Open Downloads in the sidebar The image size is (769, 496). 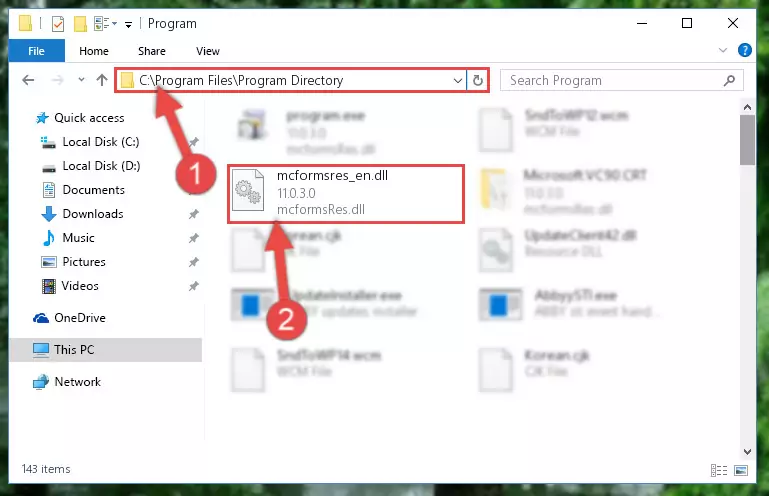[x=93, y=214]
